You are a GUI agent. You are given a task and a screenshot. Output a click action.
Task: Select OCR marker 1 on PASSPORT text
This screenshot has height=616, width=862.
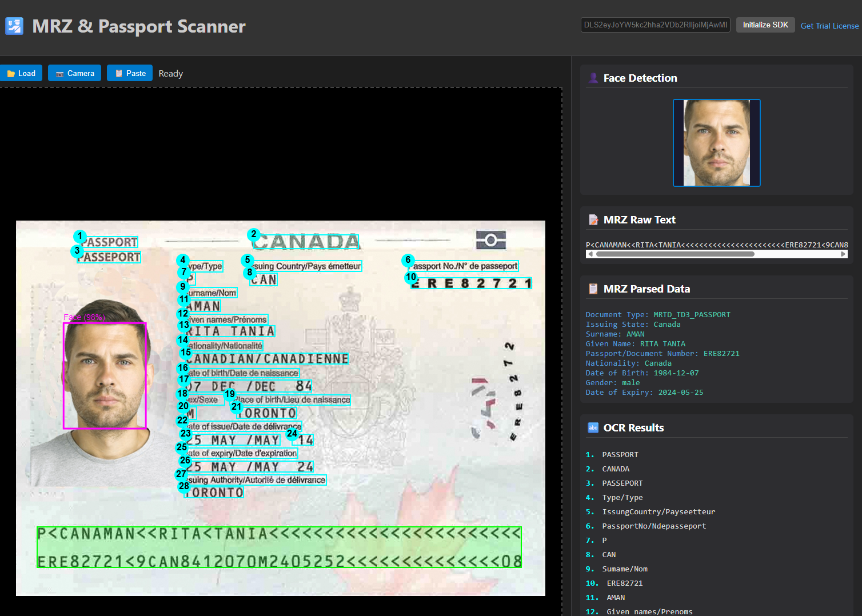[x=79, y=236]
